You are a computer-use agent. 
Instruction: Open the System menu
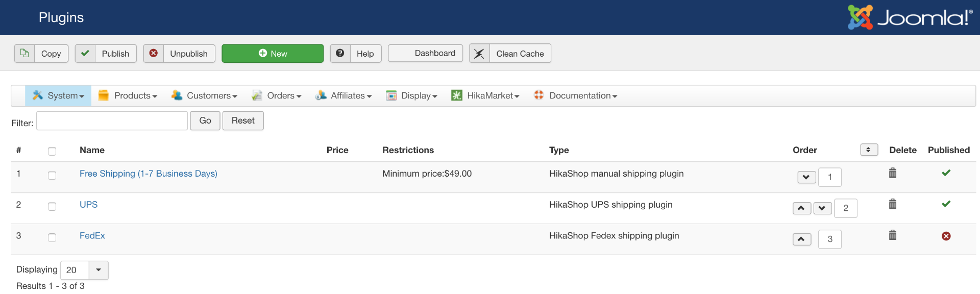59,96
